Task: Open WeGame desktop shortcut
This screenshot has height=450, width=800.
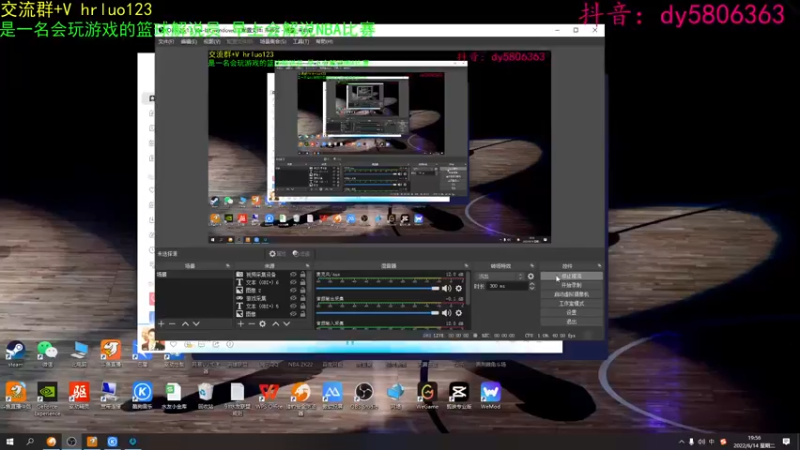Action: tap(427, 396)
